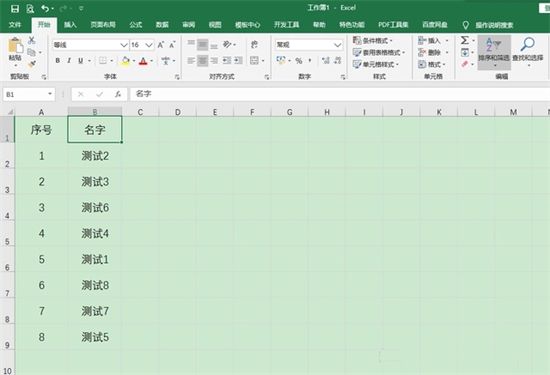Toggle Bold formatting
This screenshot has width=550, height=375.
point(58,61)
